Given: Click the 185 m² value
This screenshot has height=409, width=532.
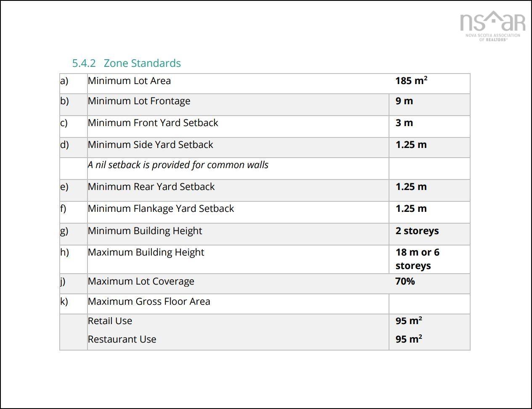Looking at the screenshot, I should pyautogui.click(x=411, y=81).
